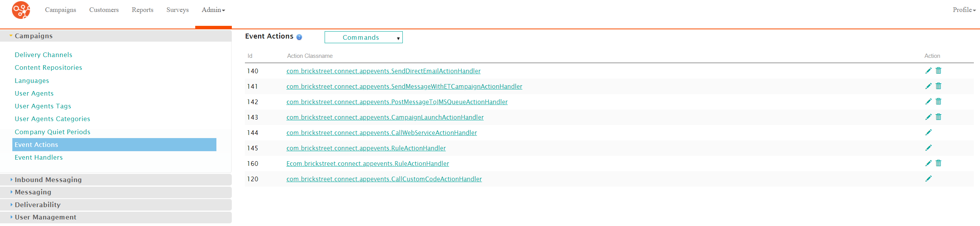Viewport: 980px width, 226px height.
Task: Edit action 140 with pencil icon
Action: click(928, 71)
